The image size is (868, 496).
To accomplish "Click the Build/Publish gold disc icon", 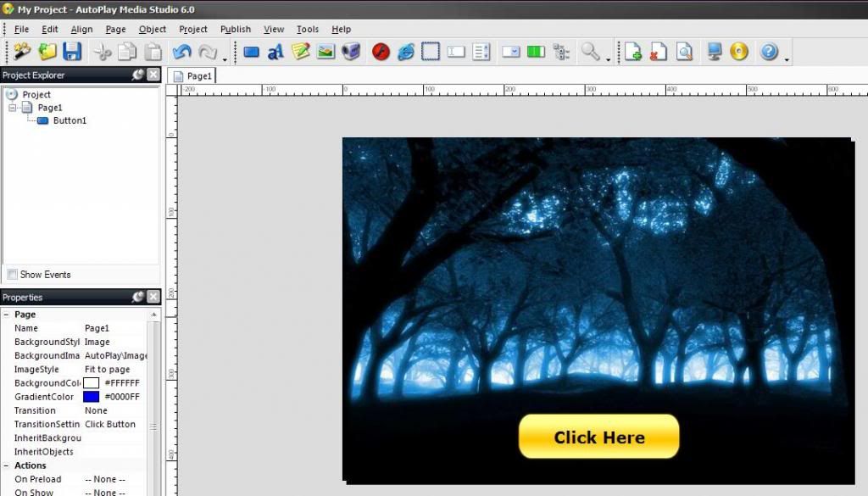I will 739,52.
